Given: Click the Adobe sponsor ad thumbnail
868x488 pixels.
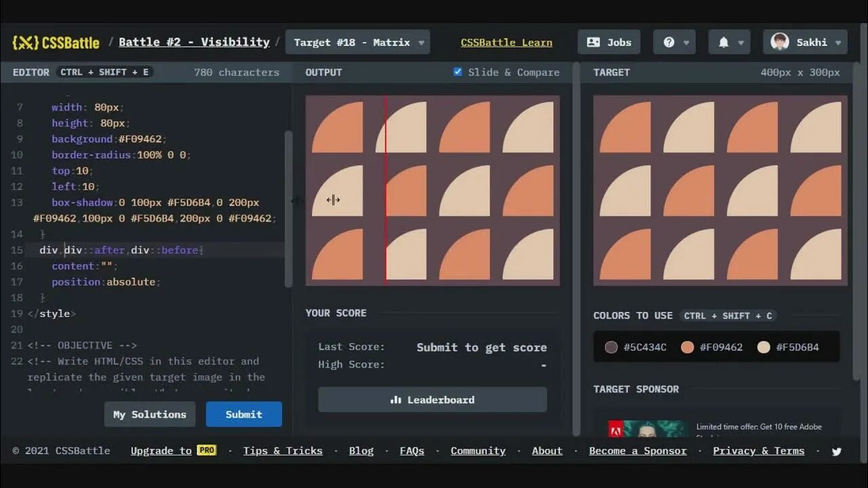Looking at the screenshot, I should tap(648, 428).
